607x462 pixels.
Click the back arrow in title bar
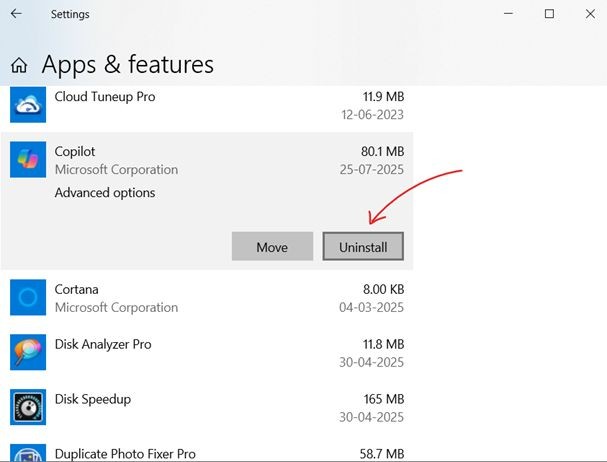click(16, 14)
